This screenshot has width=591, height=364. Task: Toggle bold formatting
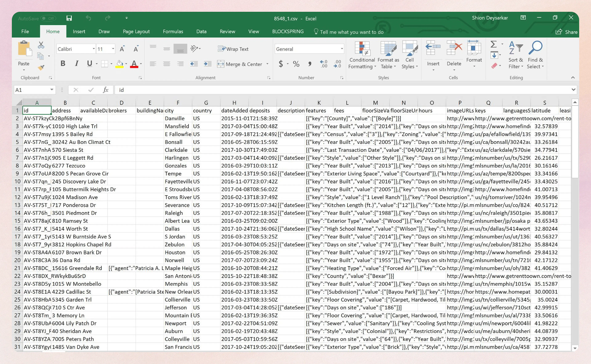63,64
